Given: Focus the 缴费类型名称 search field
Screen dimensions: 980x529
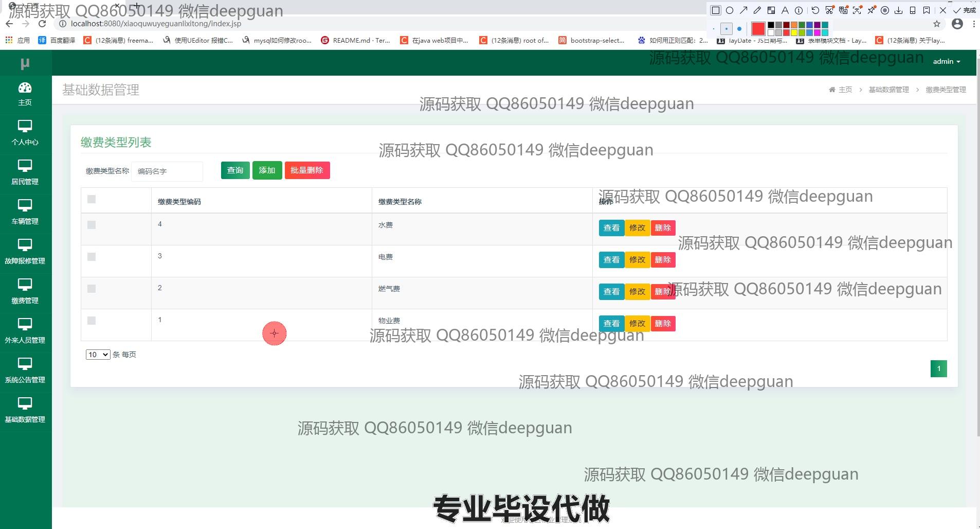Looking at the screenshot, I should pyautogui.click(x=167, y=171).
